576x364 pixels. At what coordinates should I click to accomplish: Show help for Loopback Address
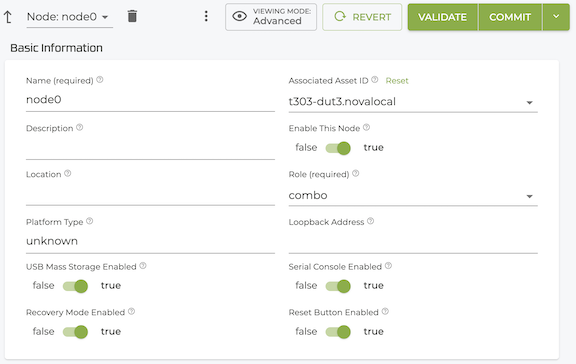tap(371, 221)
